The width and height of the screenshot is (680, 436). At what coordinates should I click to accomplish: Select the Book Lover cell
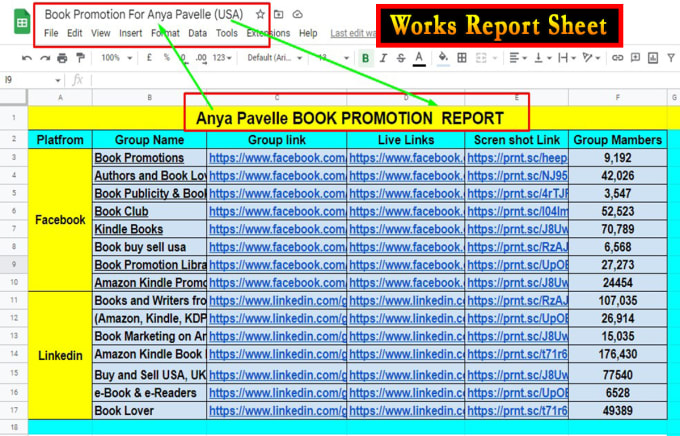coord(150,410)
